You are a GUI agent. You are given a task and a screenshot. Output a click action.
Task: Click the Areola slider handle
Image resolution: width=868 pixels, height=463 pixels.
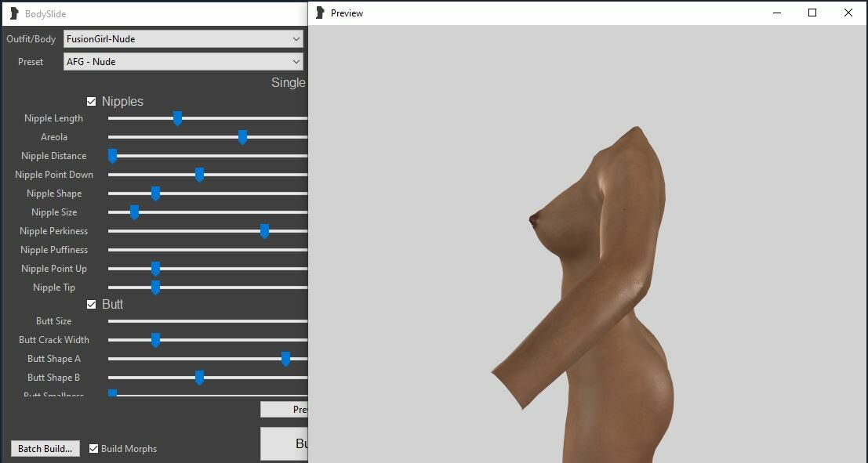pyautogui.click(x=242, y=137)
